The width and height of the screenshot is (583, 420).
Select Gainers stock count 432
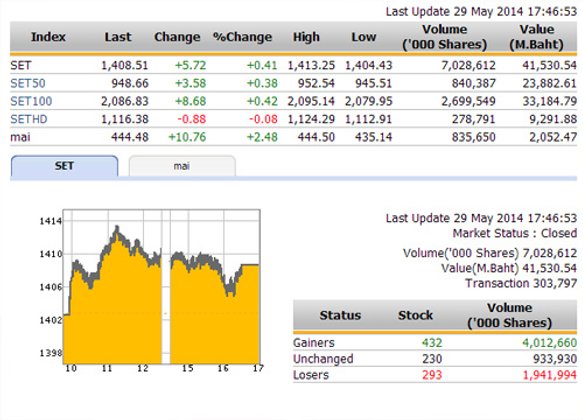(x=432, y=343)
